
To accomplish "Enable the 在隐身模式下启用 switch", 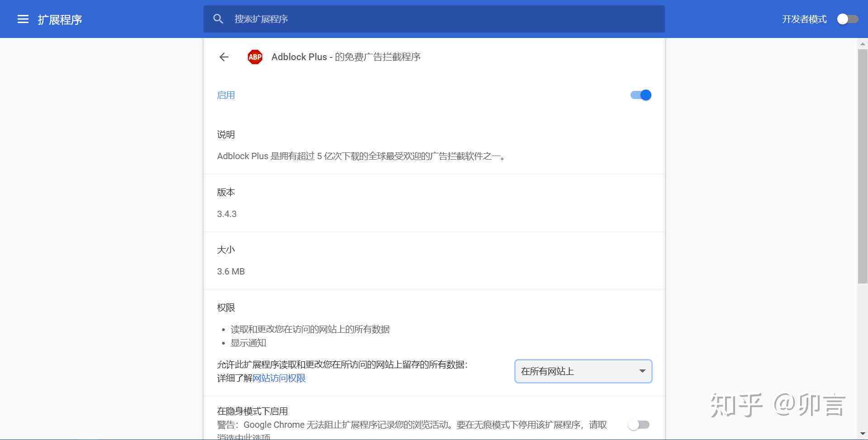I will [639, 425].
